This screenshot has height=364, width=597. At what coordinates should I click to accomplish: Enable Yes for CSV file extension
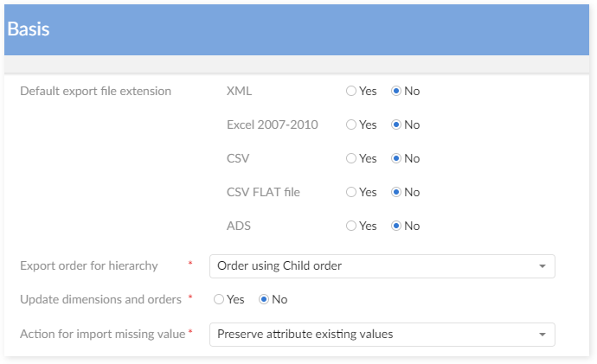point(351,158)
